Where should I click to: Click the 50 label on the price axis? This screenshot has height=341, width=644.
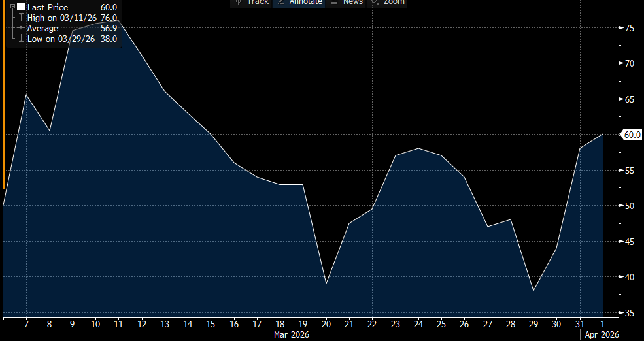630,206
